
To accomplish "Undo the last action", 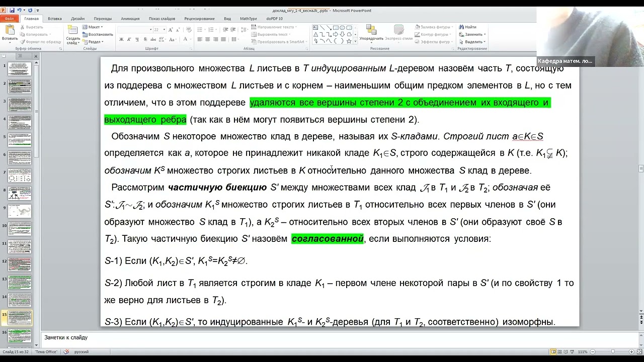I will [x=20, y=10].
